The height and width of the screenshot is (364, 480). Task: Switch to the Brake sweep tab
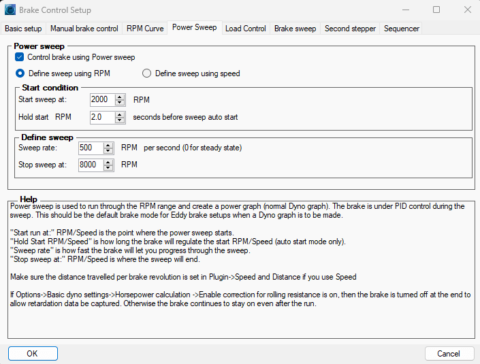point(295,29)
